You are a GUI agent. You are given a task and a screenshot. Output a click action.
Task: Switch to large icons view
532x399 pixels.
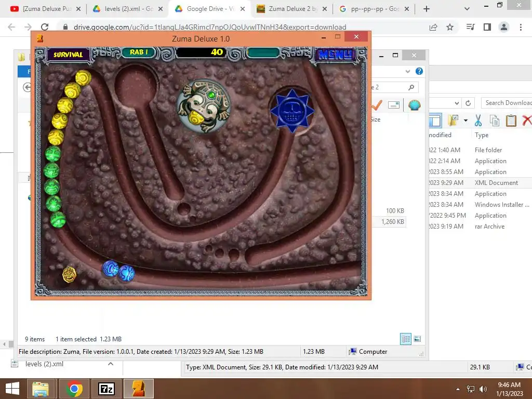pyautogui.click(x=417, y=339)
